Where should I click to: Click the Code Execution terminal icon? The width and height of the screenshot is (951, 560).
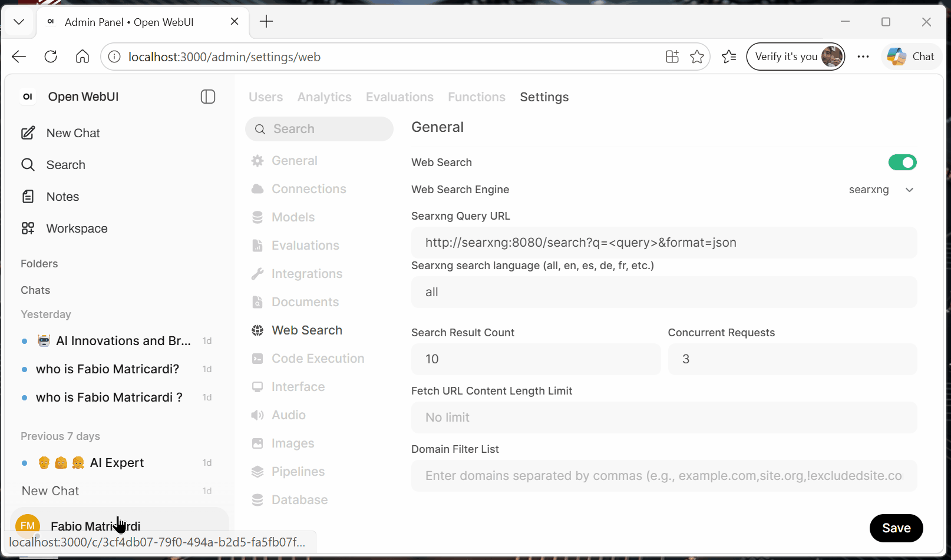coord(257,359)
